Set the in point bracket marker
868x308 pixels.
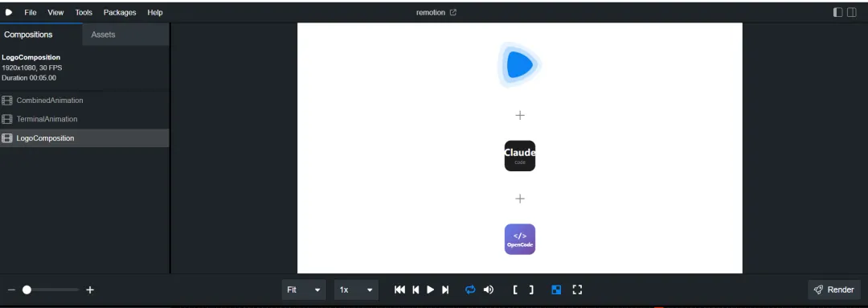click(x=515, y=290)
